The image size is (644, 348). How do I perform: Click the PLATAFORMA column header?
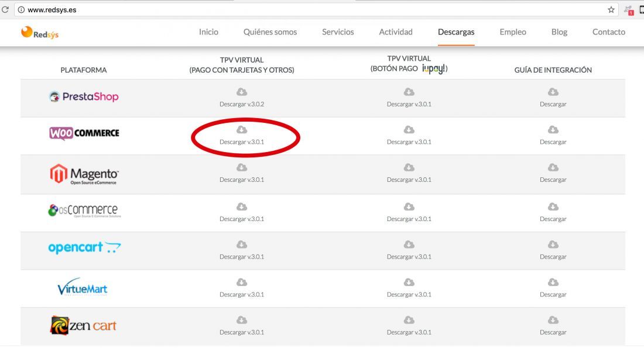(x=83, y=70)
